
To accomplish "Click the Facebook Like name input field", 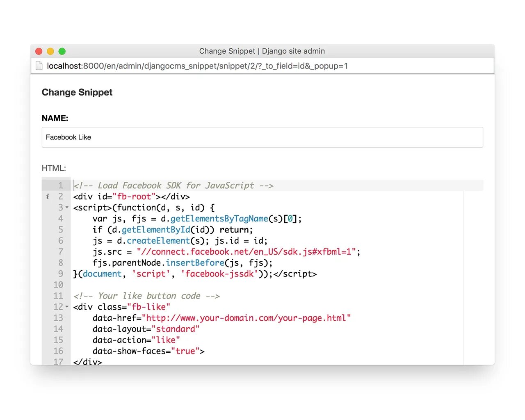I will coord(262,137).
